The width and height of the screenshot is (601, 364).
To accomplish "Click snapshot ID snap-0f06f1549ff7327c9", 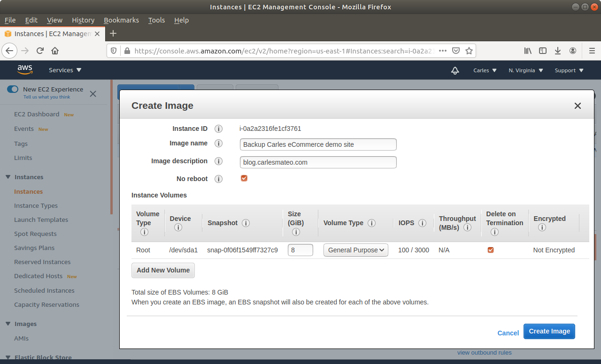I will tap(242, 250).
